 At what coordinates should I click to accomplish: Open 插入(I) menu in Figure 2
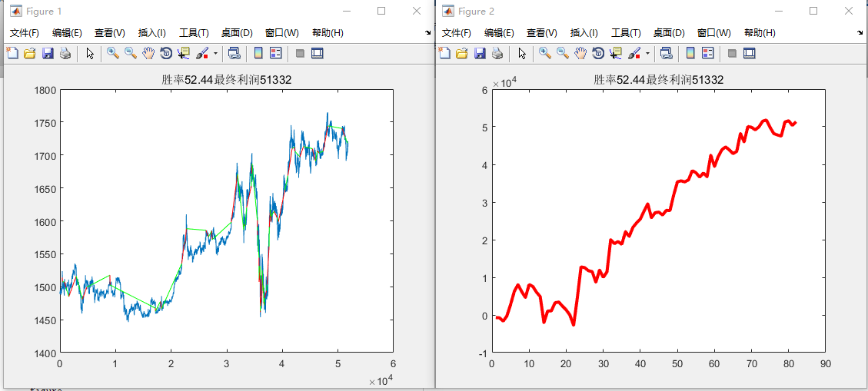[x=584, y=32]
